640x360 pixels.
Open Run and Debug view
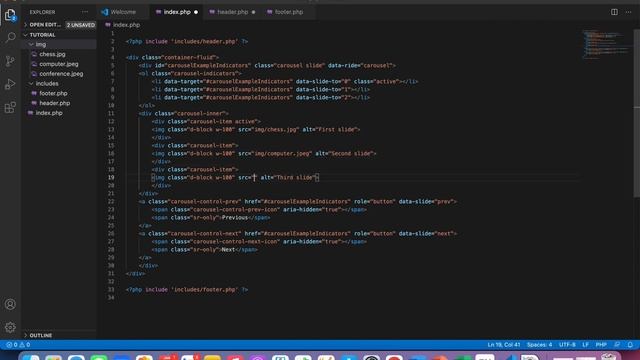click(x=10, y=84)
